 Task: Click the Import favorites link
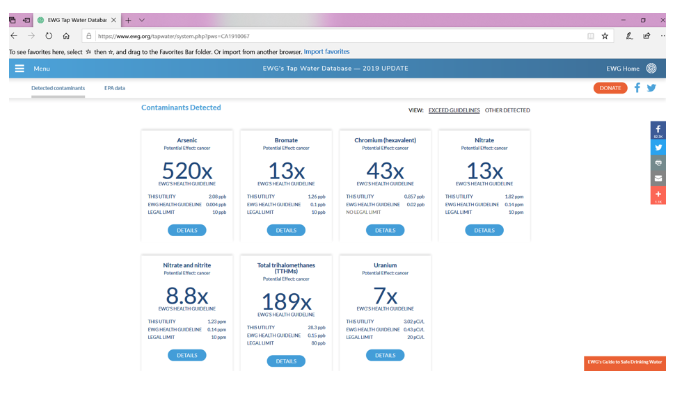tap(326, 52)
